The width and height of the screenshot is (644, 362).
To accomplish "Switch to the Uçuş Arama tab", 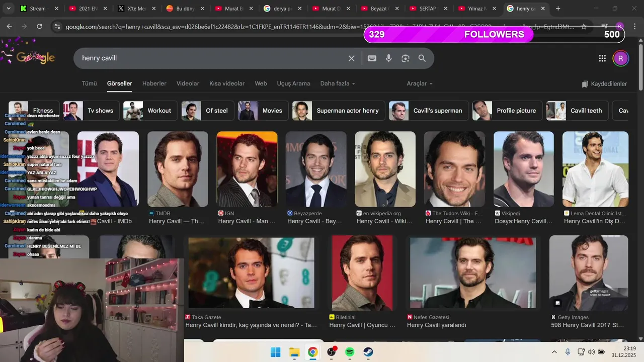I will click(293, 83).
